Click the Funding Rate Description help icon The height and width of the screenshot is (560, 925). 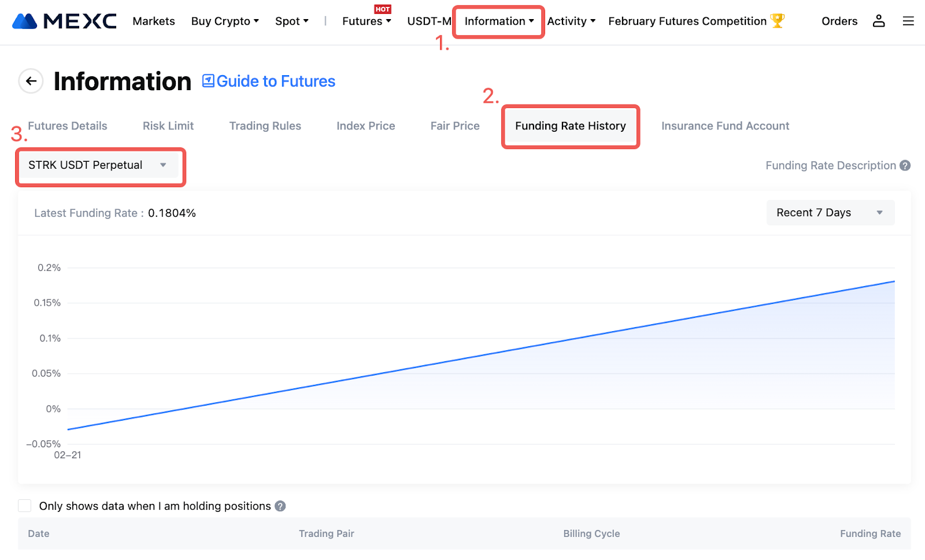(x=905, y=166)
